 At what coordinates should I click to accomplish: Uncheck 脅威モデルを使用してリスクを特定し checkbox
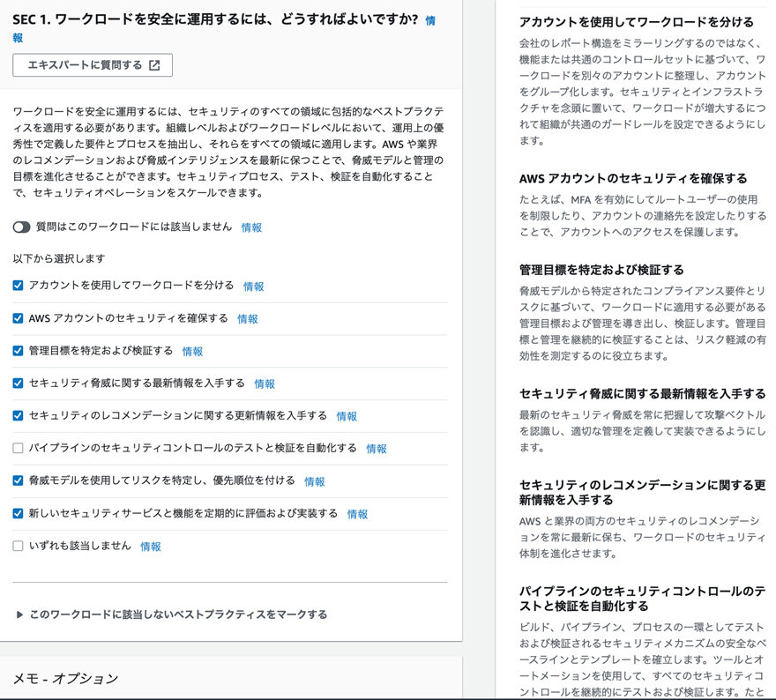pos(18,480)
